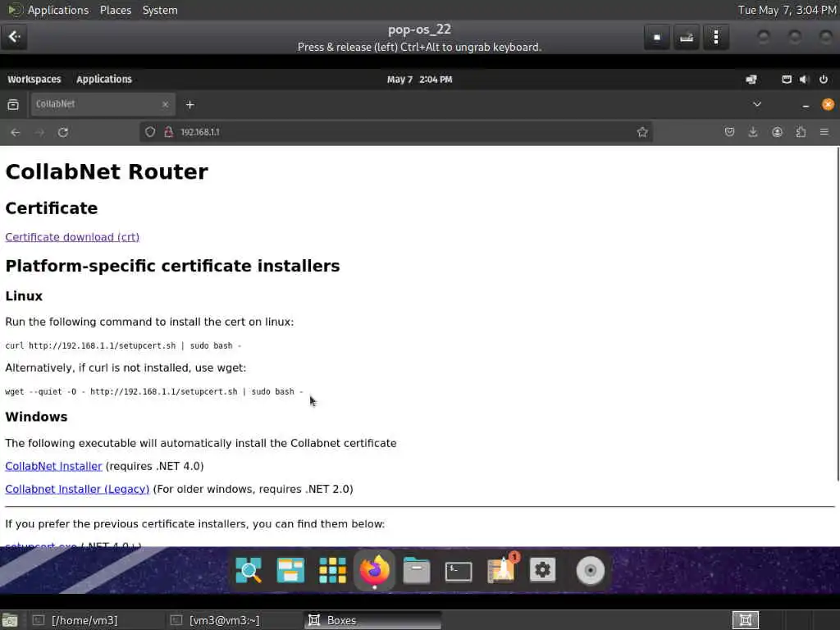Click the Boxes fullscreen toggle button
840x630 pixels.
pyautogui.click(x=657, y=38)
